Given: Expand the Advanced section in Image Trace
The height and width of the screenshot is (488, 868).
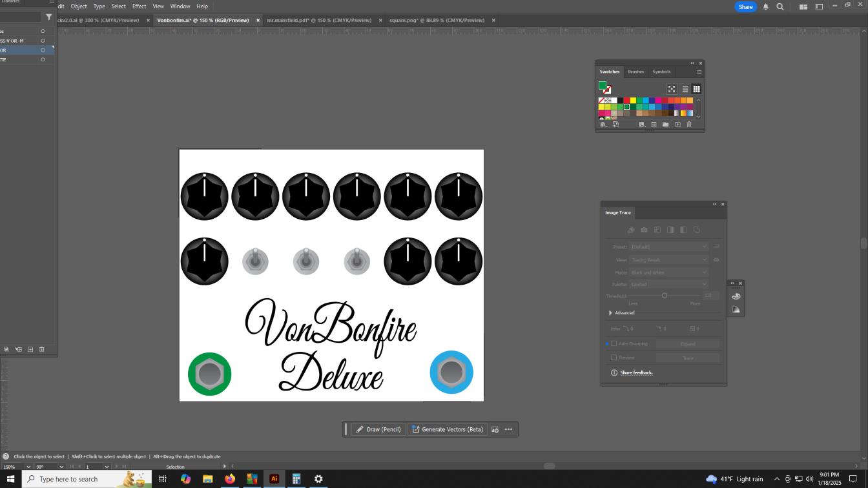Looking at the screenshot, I should (610, 313).
